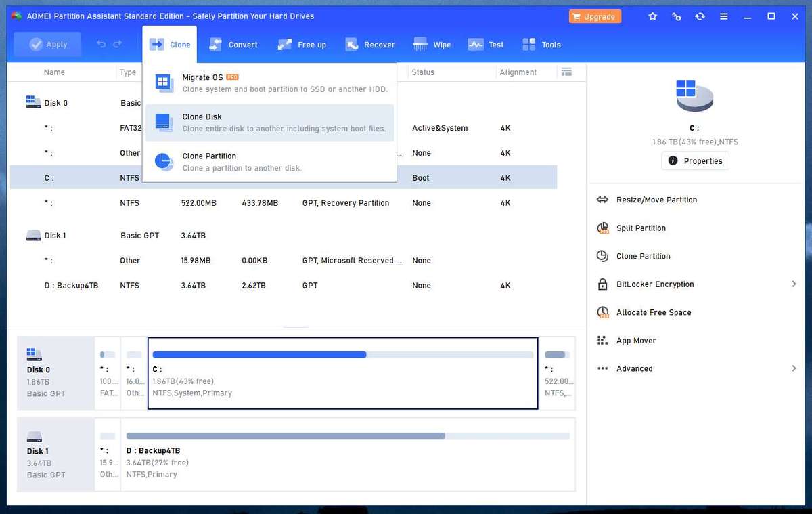Click the Clone Partition pie icon in dropdown
This screenshot has width=812, height=514.
click(x=164, y=162)
